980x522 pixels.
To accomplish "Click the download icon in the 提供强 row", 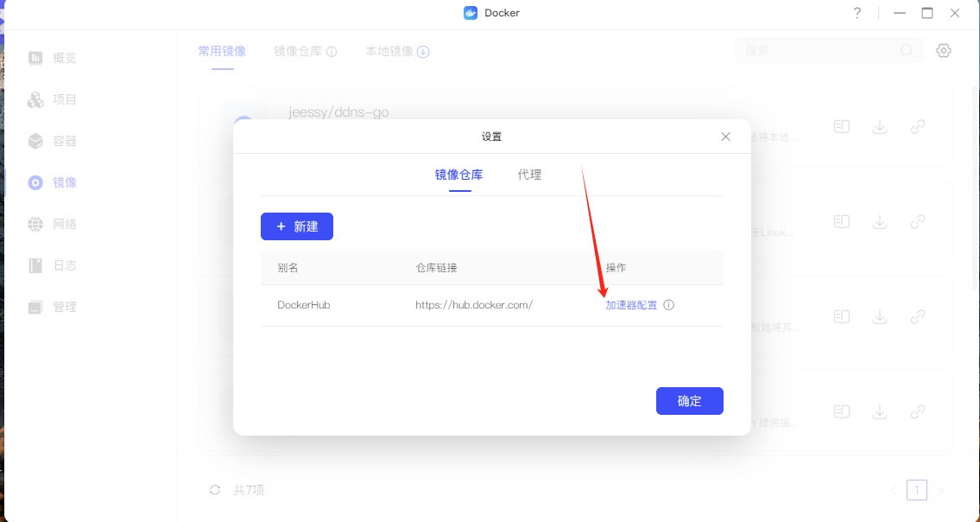I will 880,412.
